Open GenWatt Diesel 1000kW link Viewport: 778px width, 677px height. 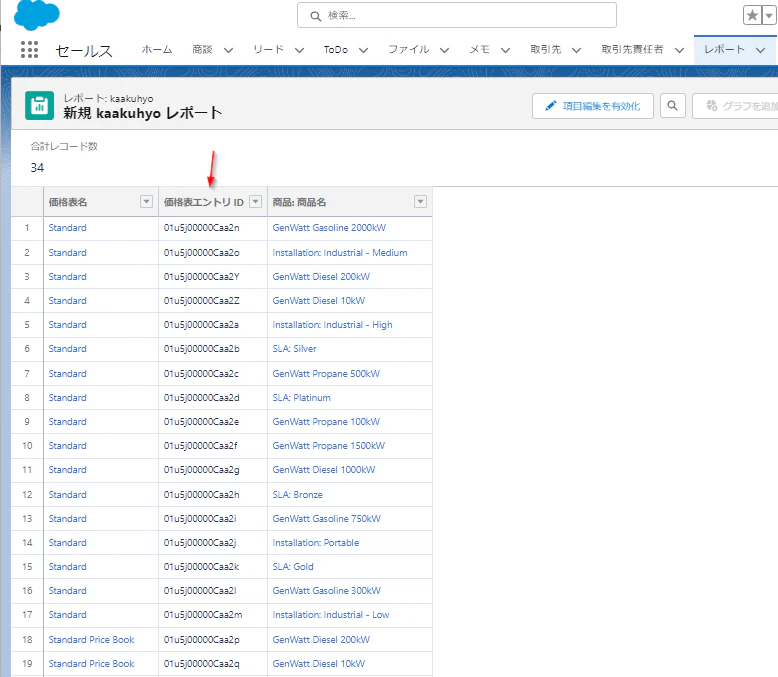pos(324,470)
